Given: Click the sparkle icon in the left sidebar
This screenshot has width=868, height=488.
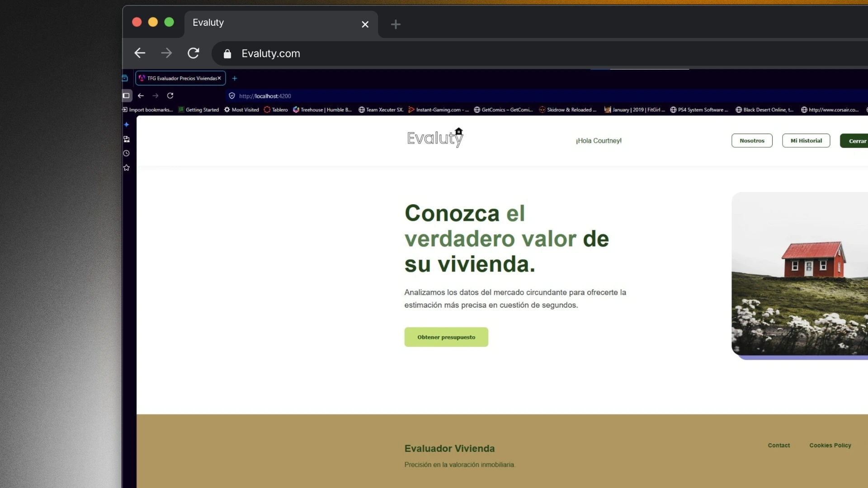Looking at the screenshot, I should point(127,124).
